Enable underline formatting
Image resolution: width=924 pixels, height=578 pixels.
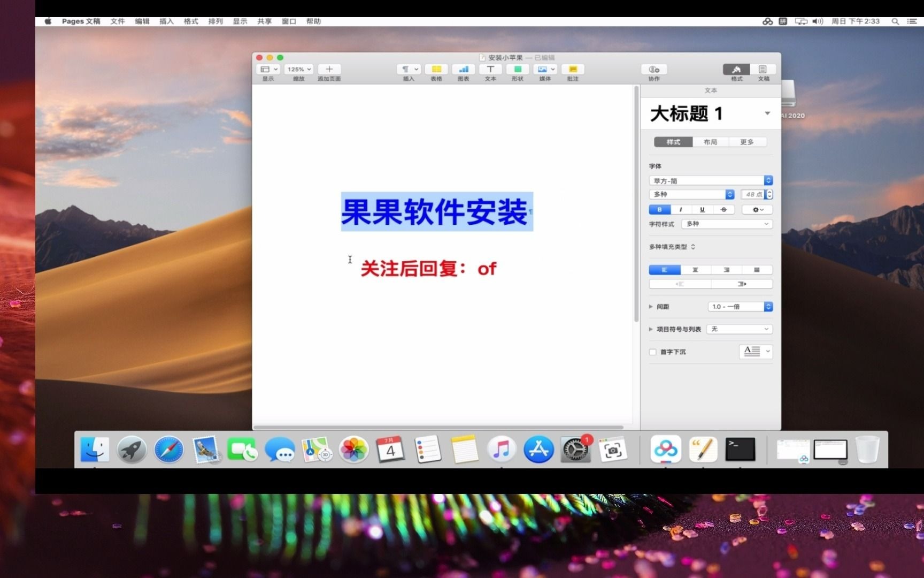point(702,209)
